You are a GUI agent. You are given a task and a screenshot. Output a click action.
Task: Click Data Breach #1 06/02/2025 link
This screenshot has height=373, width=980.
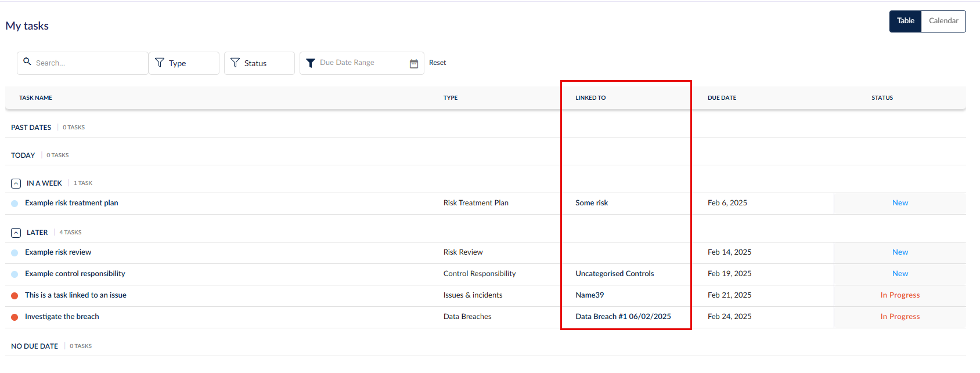(623, 317)
